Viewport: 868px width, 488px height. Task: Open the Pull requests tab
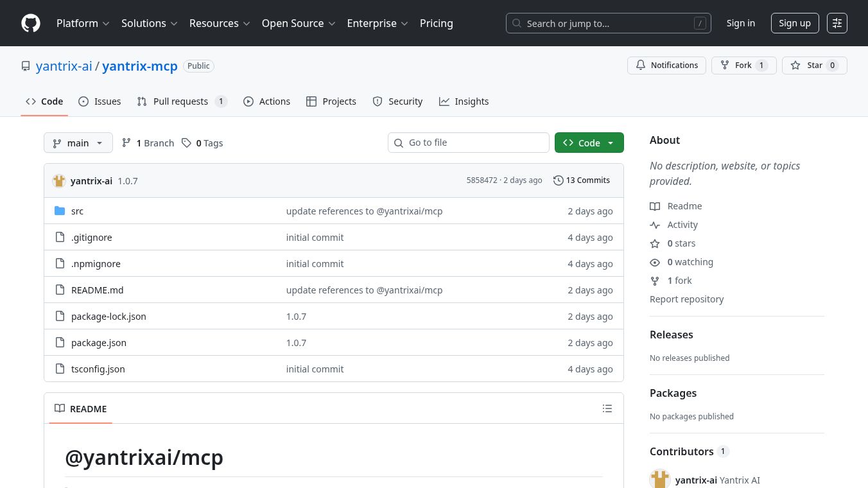(182, 101)
